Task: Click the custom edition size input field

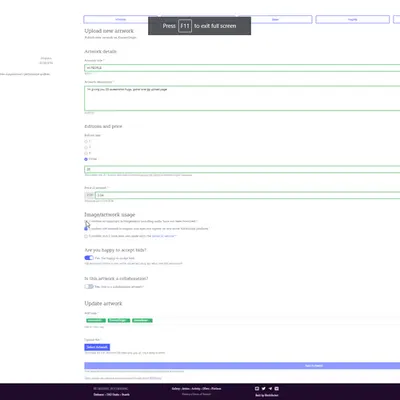Action: click(x=242, y=169)
